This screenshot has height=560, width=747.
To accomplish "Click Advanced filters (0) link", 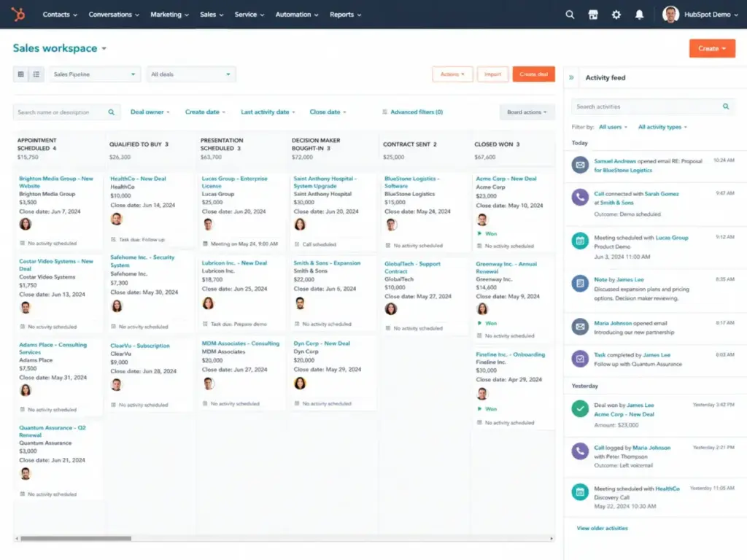I will (x=417, y=112).
